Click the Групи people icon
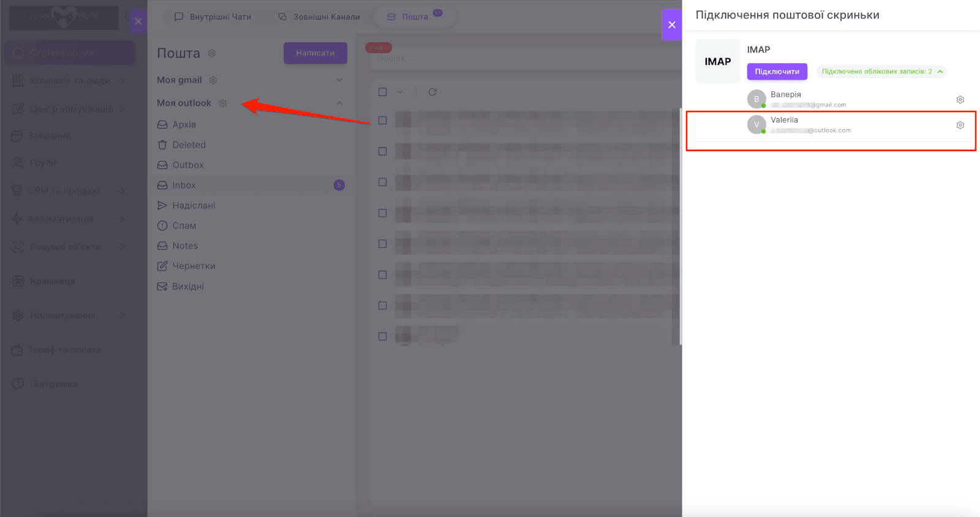Image resolution: width=980 pixels, height=517 pixels. tap(18, 162)
